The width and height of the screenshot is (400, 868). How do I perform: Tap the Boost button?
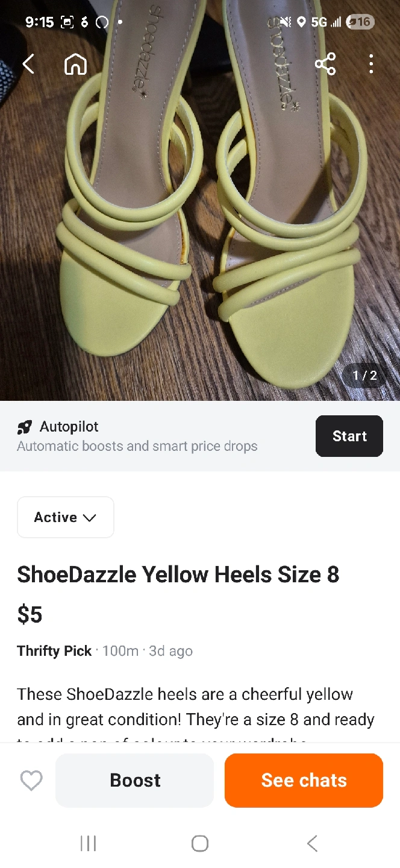(x=135, y=780)
